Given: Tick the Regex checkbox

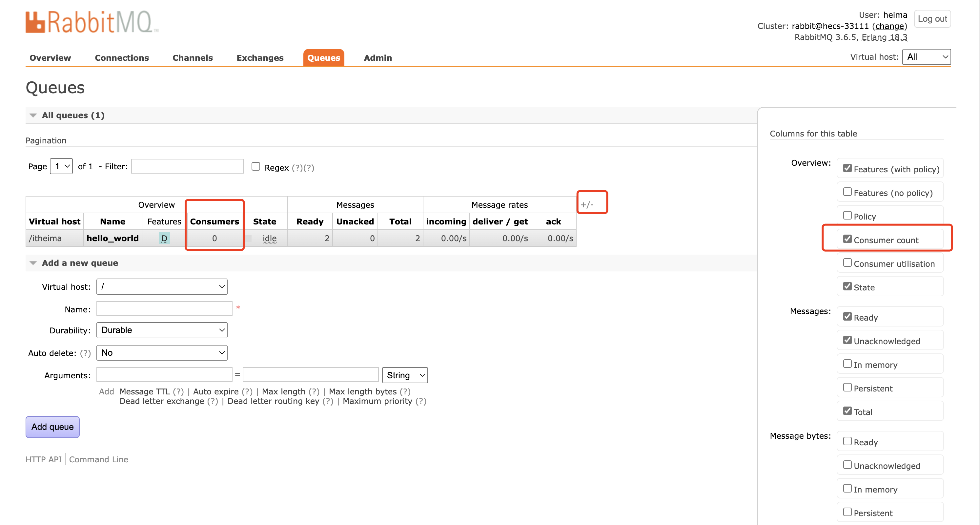Looking at the screenshot, I should click(255, 166).
